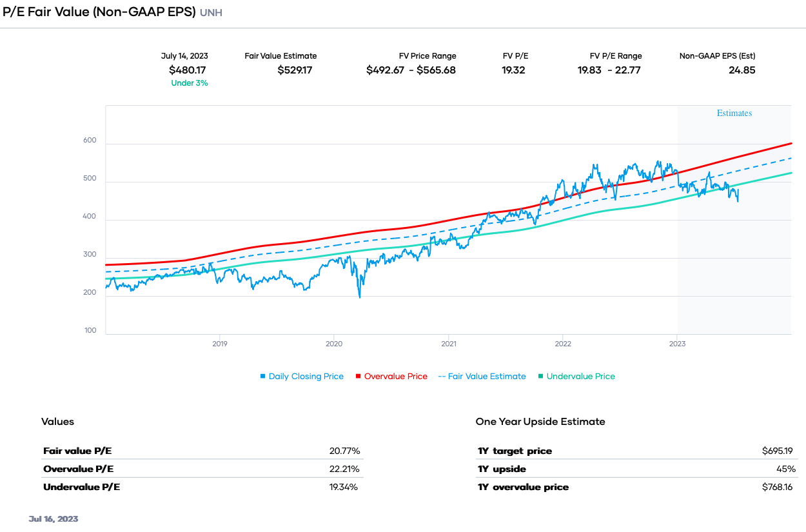Click the 1Y target price row label
Screen dimensions: 806x532
click(515, 451)
